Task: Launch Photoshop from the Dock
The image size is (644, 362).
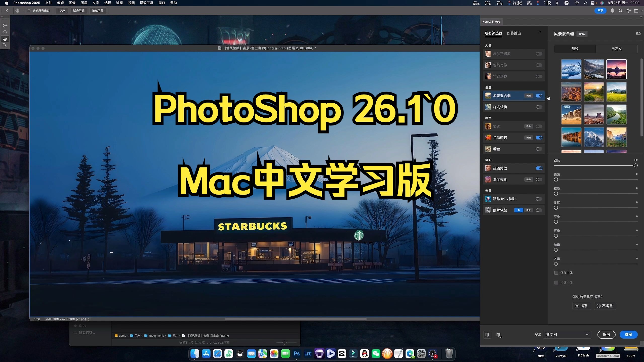Action: pyautogui.click(x=297, y=354)
